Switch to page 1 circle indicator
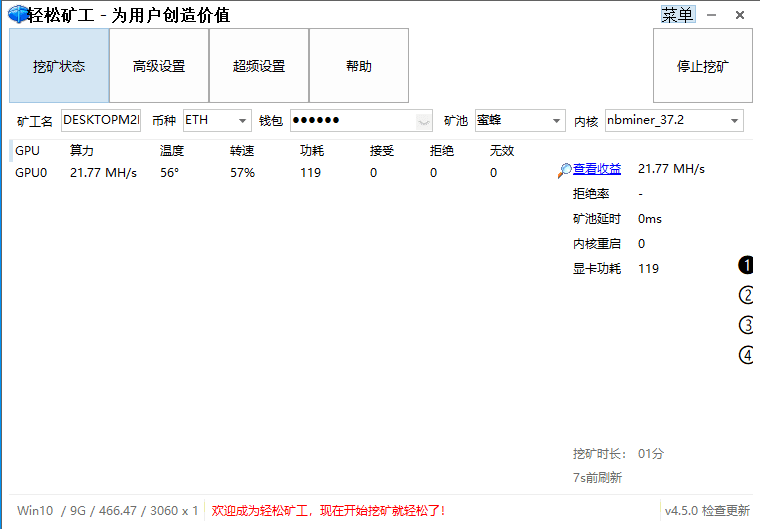760x529 pixels. click(746, 265)
